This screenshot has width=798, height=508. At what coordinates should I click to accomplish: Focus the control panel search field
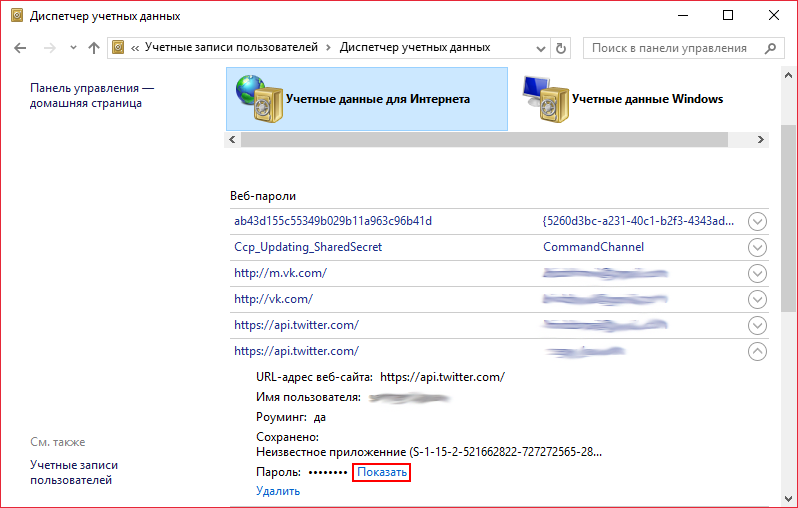tap(683, 48)
